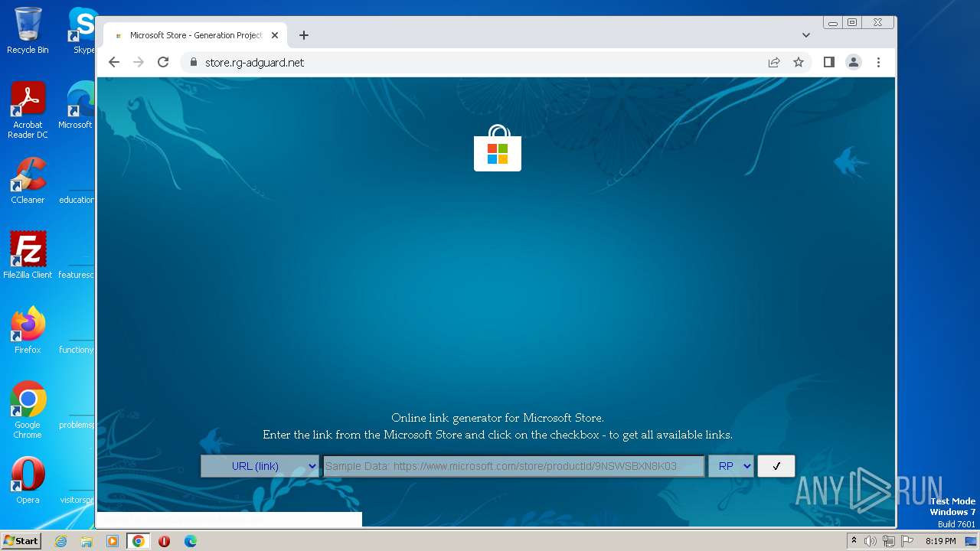
Task: Open tab search chevron
Action: (806, 35)
